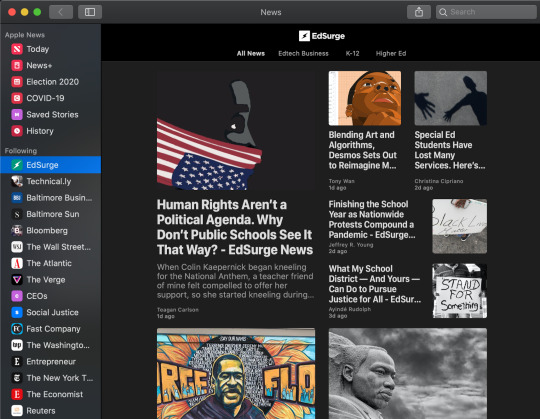Viewport: 540px width, 419px height.
Task: Switch to the All News tab
Action: point(251,53)
